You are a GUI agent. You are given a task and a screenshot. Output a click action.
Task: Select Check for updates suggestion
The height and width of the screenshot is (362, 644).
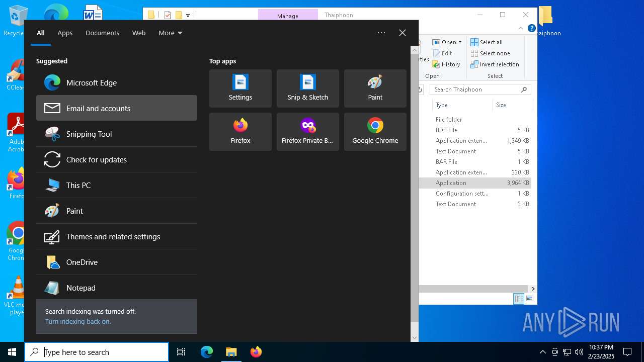tap(117, 159)
